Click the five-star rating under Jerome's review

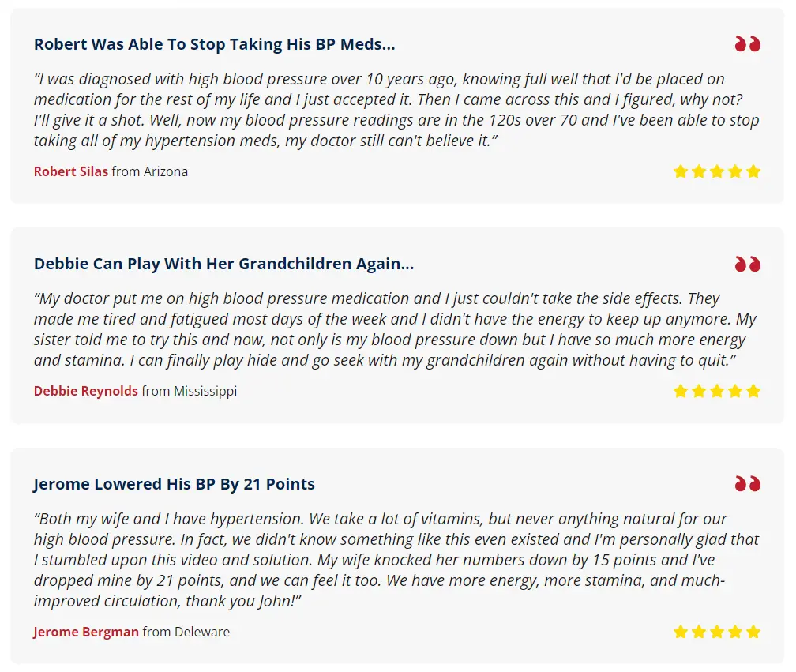(717, 631)
